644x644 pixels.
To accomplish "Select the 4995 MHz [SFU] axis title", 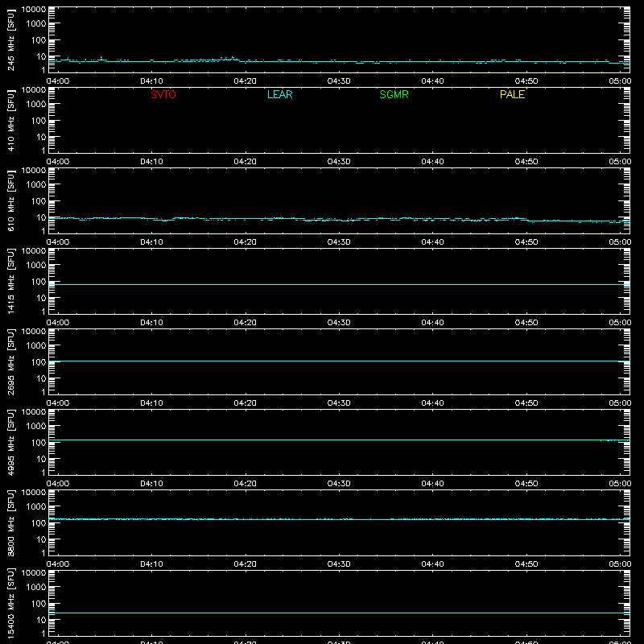I will [x=10, y=442].
